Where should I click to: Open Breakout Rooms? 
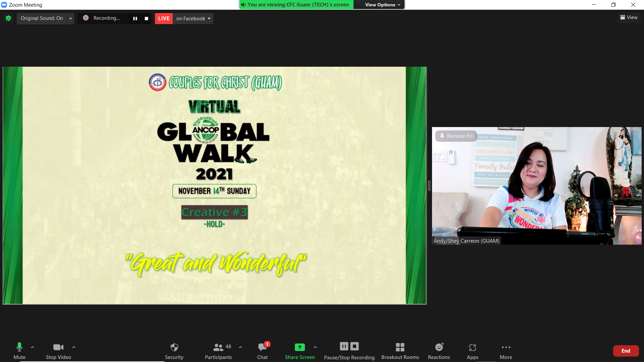coord(400,351)
